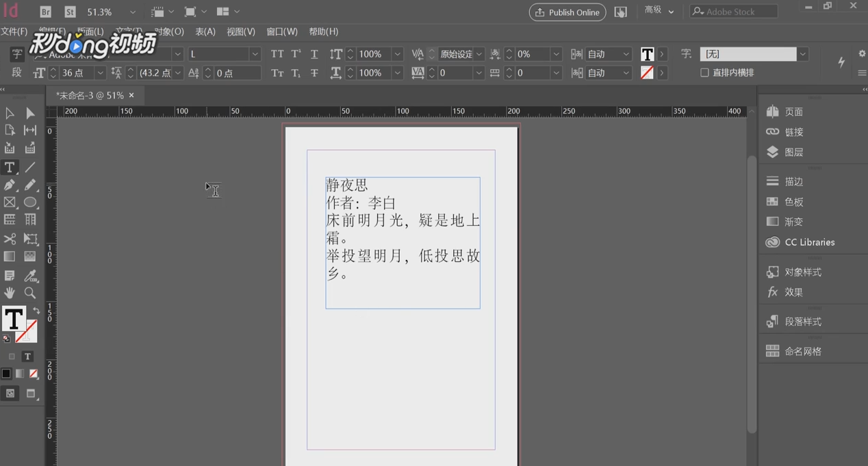Open Adobe Bridge with the Br icon
868x466 pixels.
45,12
